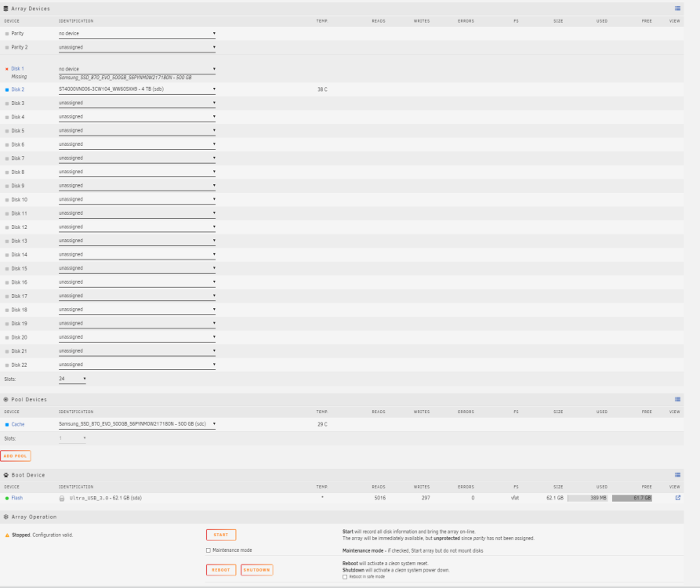Click grey status square beside Disk 3
700x588 pixels.
[x=7, y=103]
